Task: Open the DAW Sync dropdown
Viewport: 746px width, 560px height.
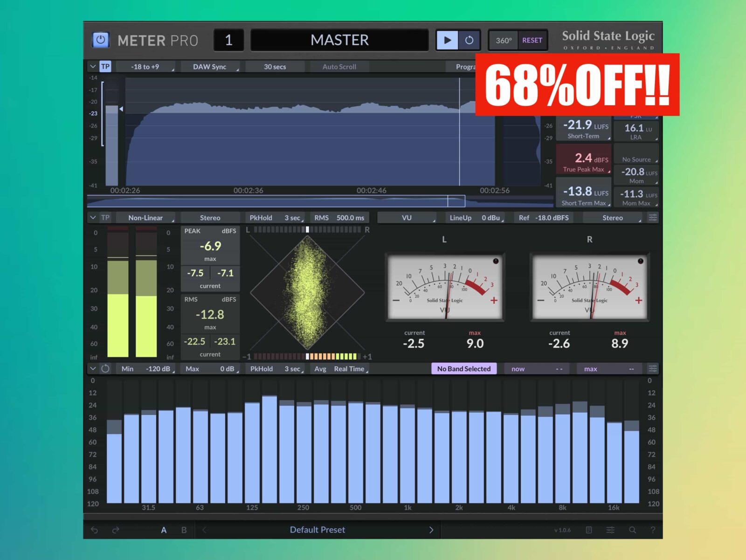Action: pos(210,67)
